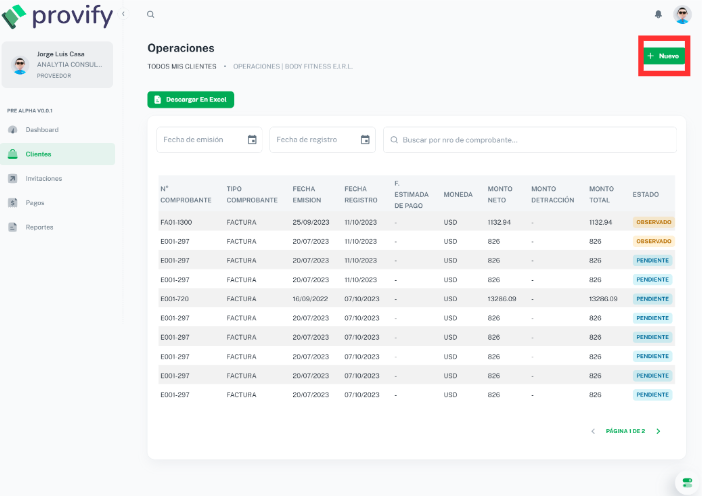This screenshot has width=702, height=496.
Task: Open Pagos in the sidebar
Action: click(57, 203)
